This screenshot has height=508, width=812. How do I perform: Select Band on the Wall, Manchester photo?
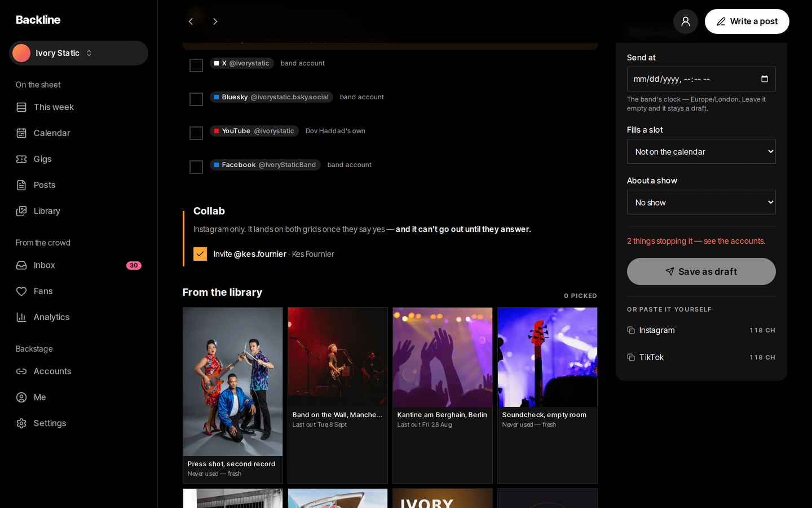click(338, 396)
